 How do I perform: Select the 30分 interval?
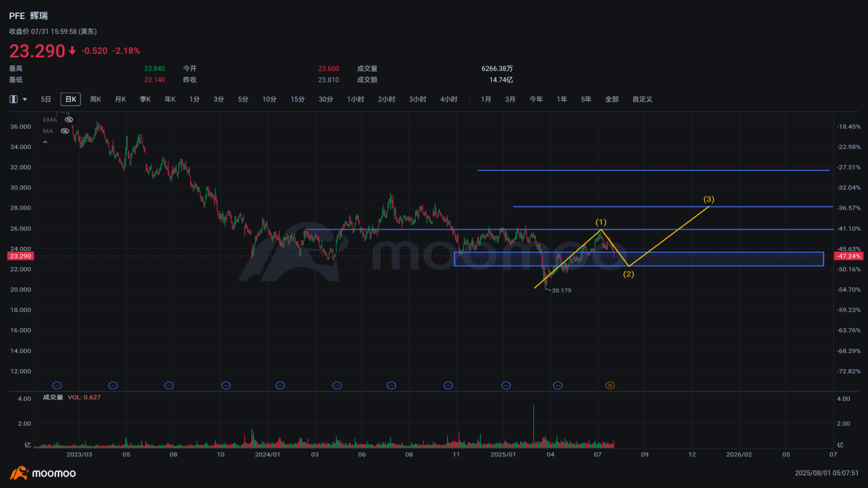[x=325, y=99]
